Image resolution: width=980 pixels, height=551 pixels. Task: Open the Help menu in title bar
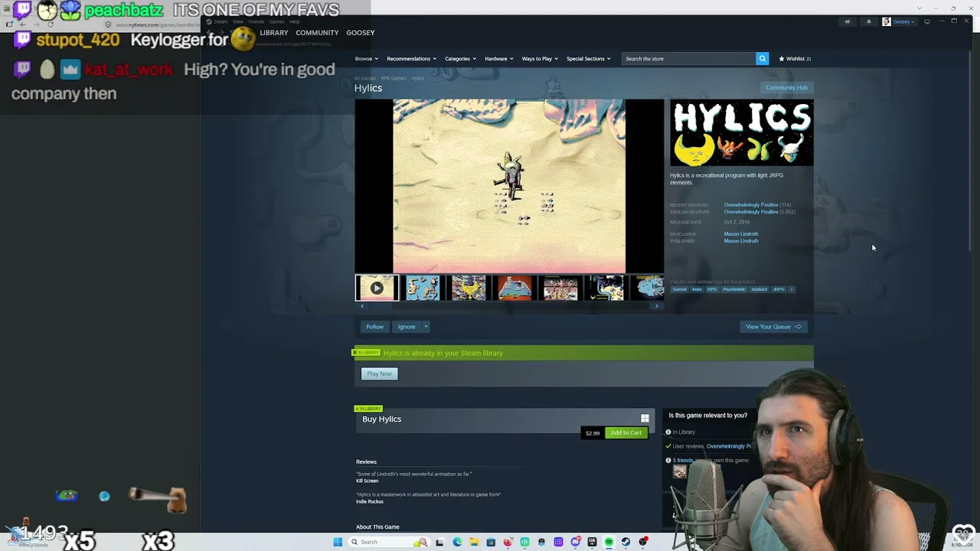pyautogui.click(x=294, y=21)
